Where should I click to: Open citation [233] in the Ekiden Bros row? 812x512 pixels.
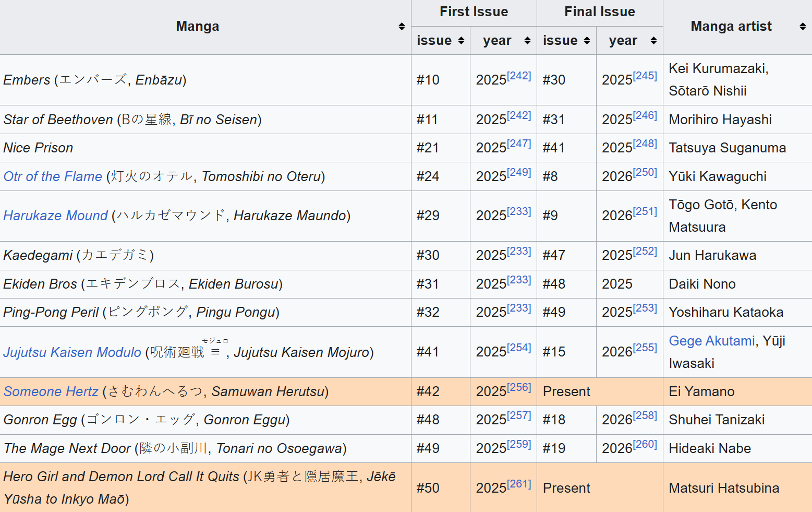tap(519, 280)
